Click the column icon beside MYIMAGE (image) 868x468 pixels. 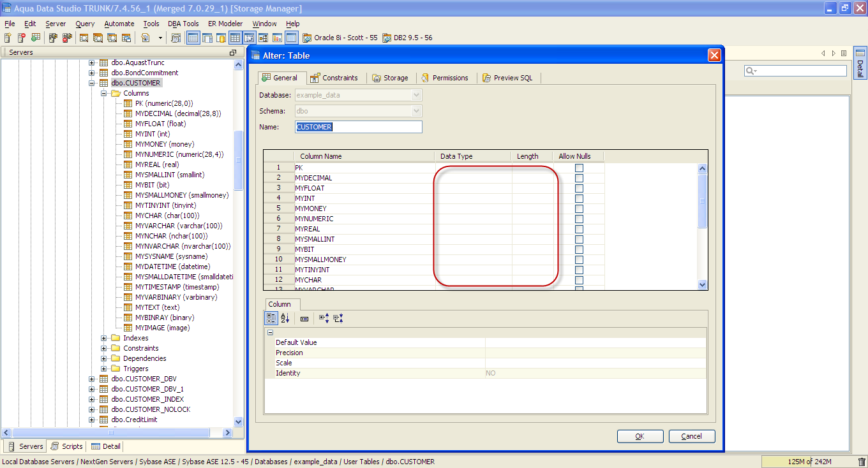[128, 328]
